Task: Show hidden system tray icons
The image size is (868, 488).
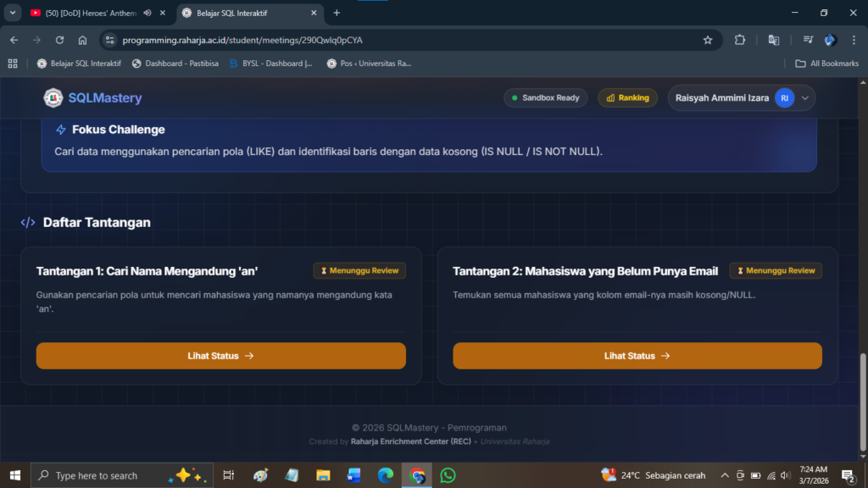Action: [x=725, y=475]
